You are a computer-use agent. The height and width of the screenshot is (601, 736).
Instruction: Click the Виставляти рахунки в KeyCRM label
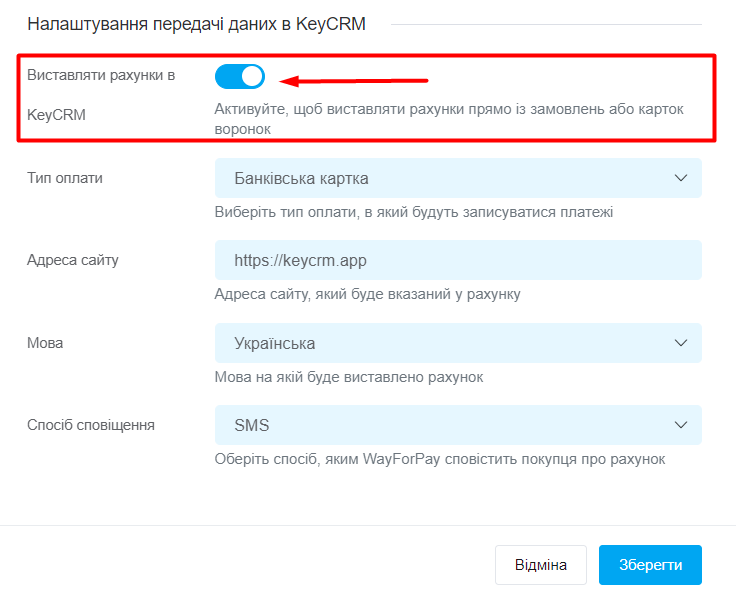point(101,95)
